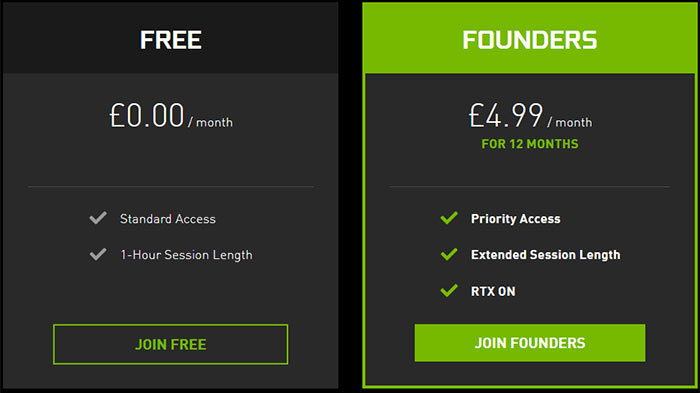
Task: Click the '/ month' text under FREE
Action: point(210,122)
